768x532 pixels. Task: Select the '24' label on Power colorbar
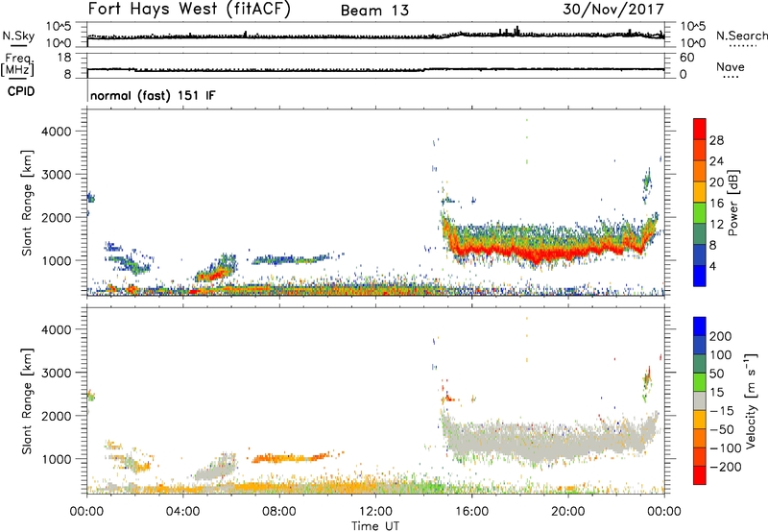(x=716, y=161)
